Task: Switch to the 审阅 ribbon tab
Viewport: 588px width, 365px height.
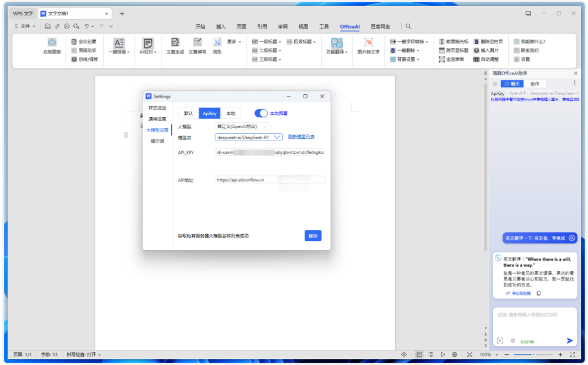Action: [x=282, y=26]
